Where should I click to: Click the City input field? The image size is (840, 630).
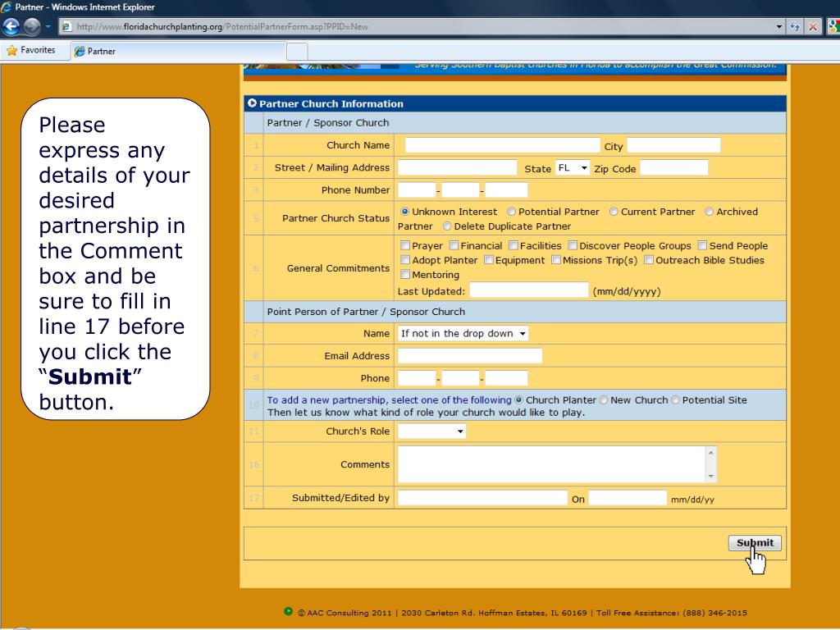click(x=673, y=145)
